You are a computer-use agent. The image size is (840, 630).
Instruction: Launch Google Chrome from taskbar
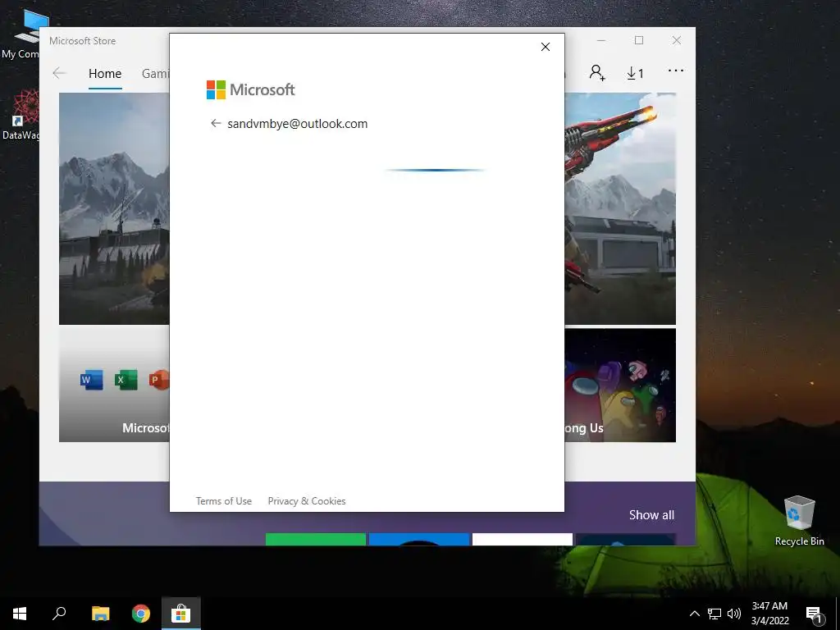(141, 614)
